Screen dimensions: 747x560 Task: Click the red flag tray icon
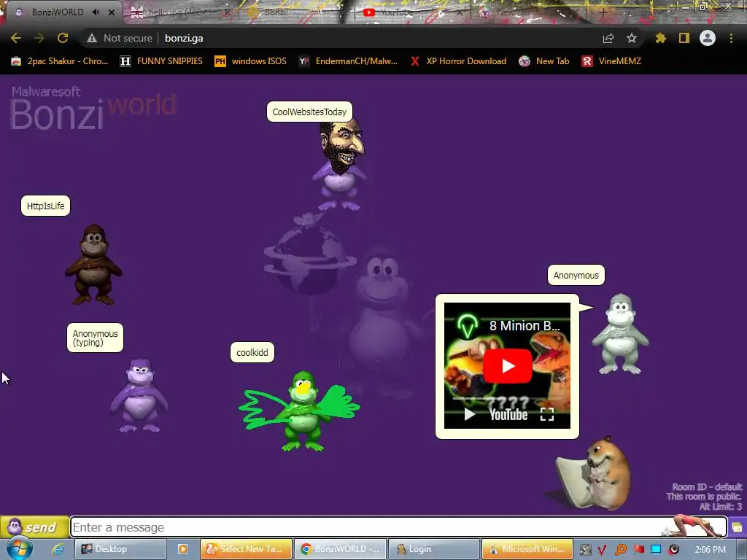click(x=638, y=550)
